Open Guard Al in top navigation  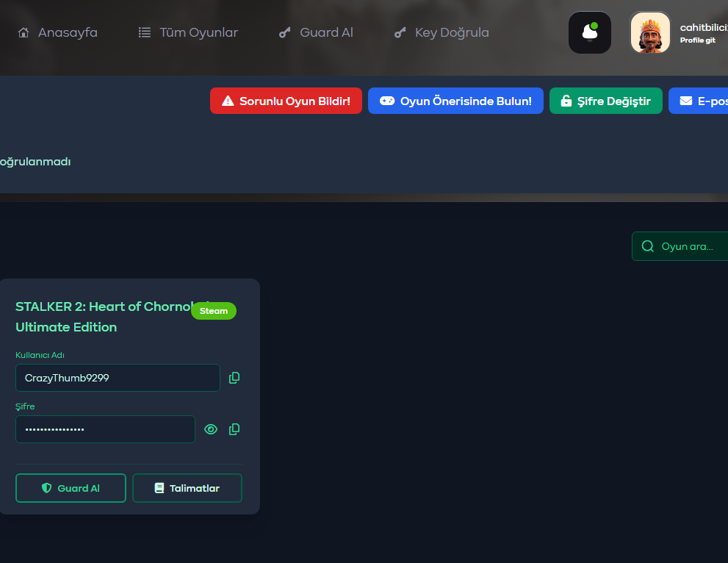click(316, 32)
